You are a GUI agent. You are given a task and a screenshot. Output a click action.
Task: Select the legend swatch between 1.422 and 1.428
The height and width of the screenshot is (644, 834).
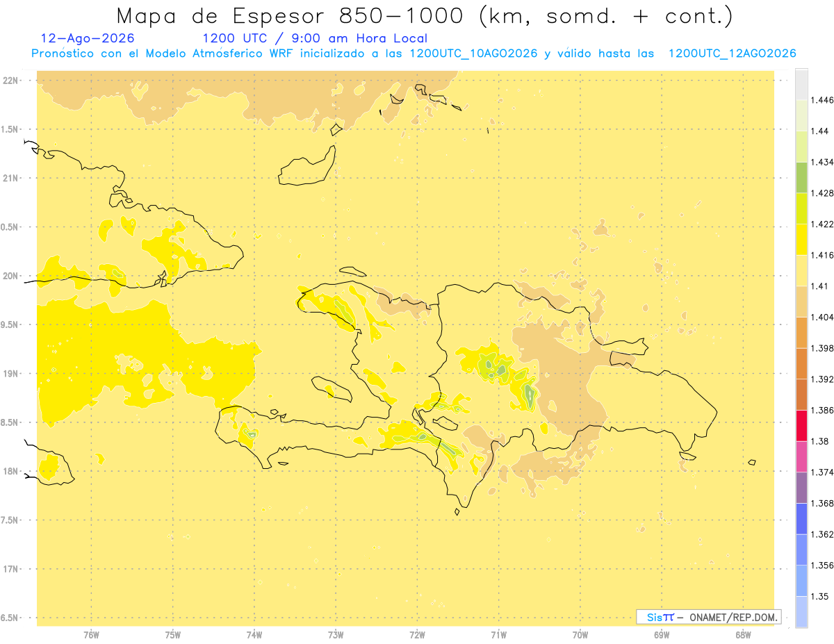pyautogui.click(x=801, y=208)
